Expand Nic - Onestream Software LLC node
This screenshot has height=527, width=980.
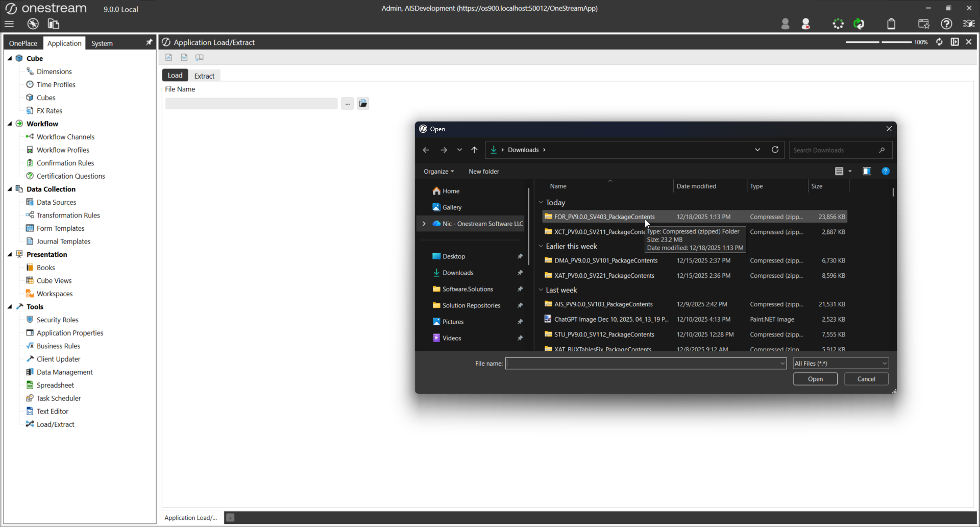424,224
